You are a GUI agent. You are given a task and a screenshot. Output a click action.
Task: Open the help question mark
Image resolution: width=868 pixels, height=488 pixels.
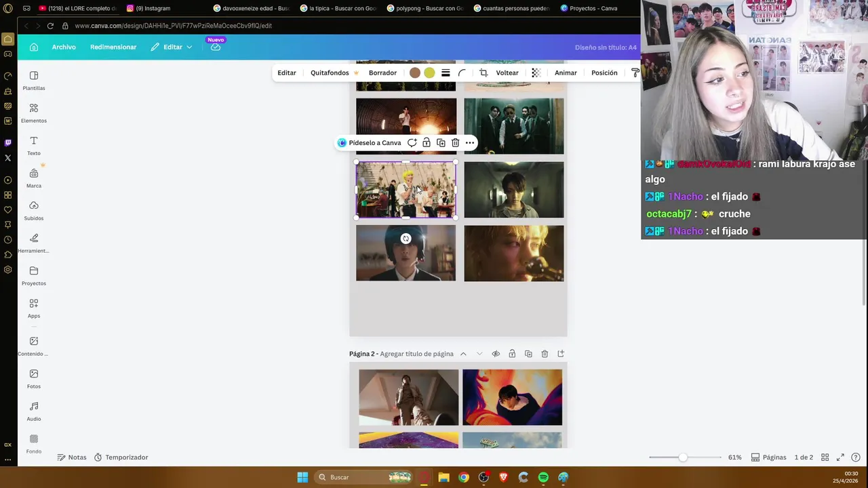(x=856, y=457)
